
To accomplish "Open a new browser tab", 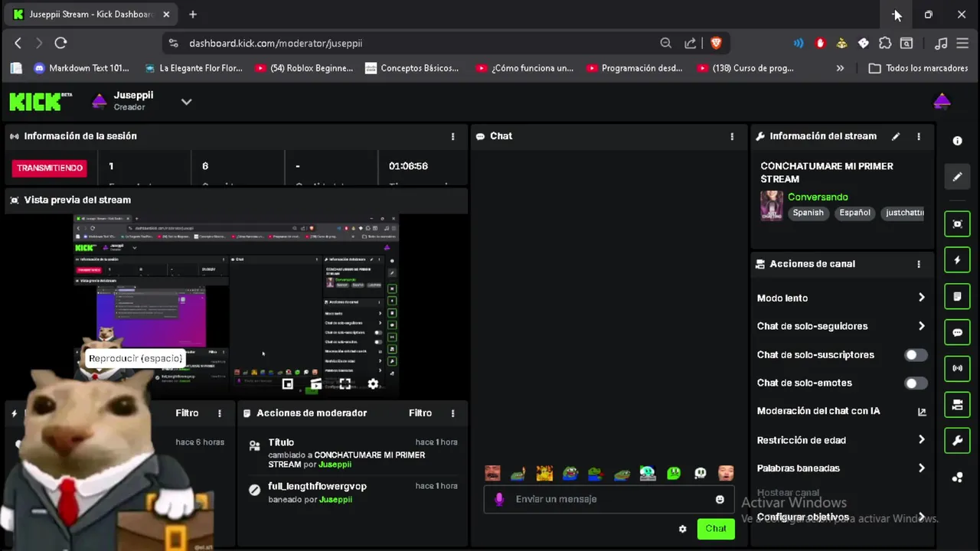I will [193, 15].
